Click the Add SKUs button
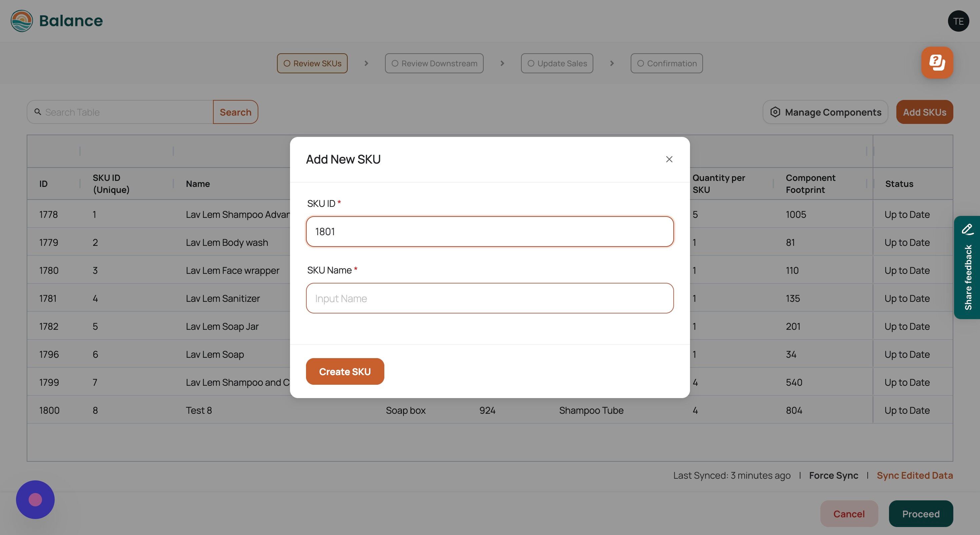Screen dimensions: 980x535 (x=924, y=112)
